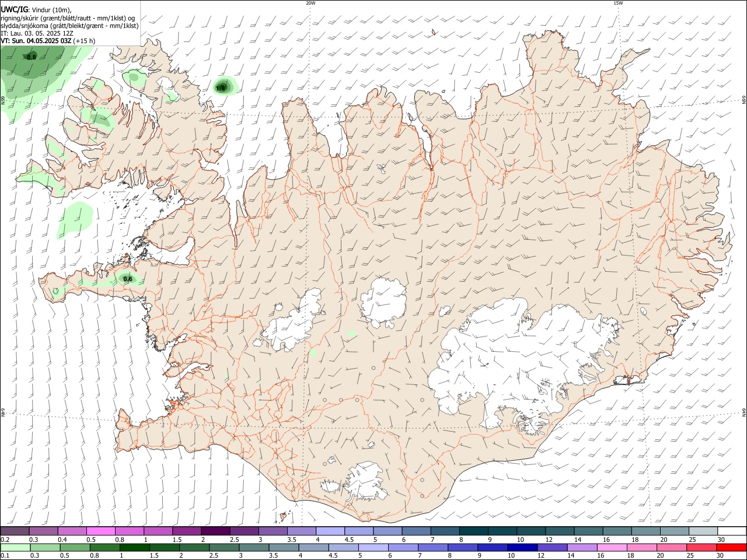Pick the slate blue 6–7 swatch, upper legend

point(416,531)
